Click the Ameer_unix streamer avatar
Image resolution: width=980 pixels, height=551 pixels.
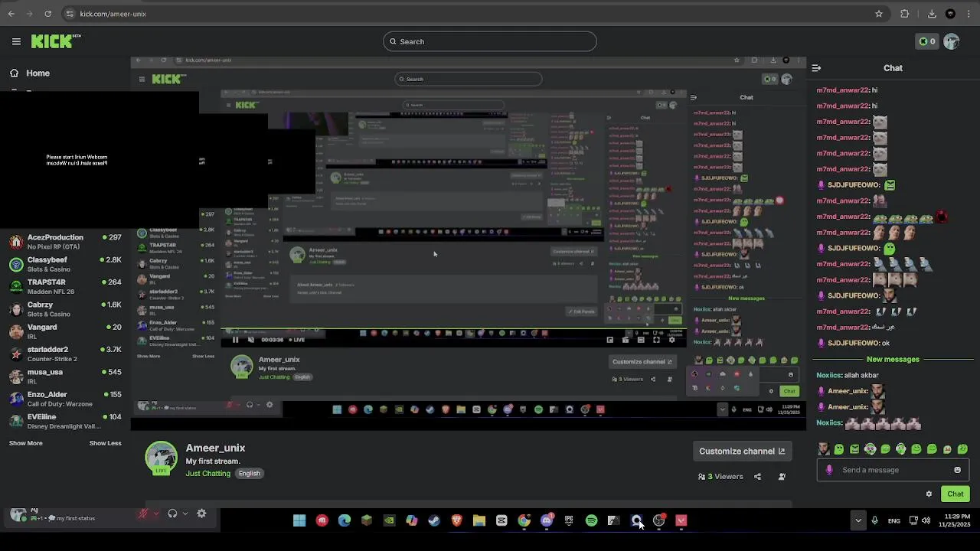161,458
